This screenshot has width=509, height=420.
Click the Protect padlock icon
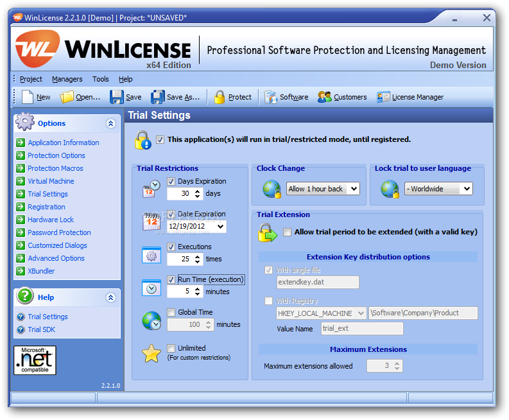pyautogui.click(x=220, y=97)
